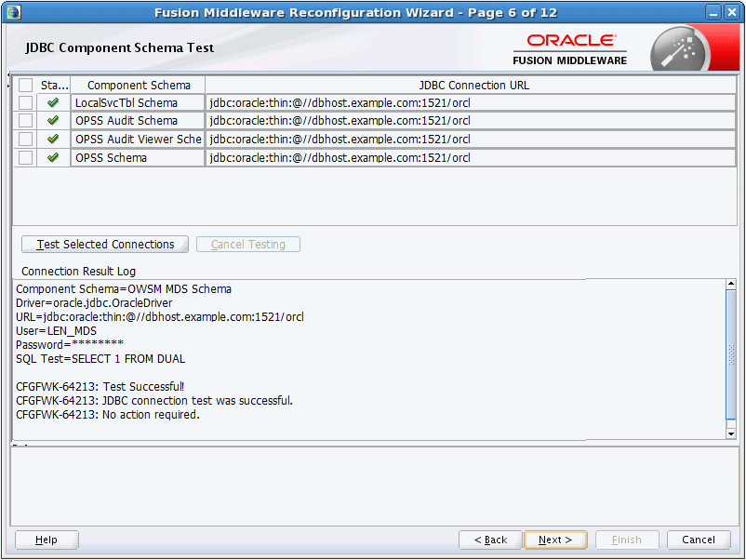
Task: Click the Cancel Testing button
Action: tap(248, 245)
